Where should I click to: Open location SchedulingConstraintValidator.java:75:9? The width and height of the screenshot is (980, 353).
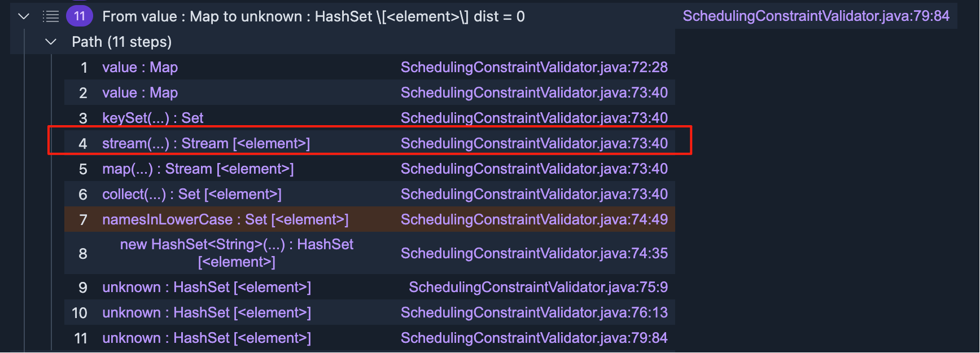coord(538,287)
